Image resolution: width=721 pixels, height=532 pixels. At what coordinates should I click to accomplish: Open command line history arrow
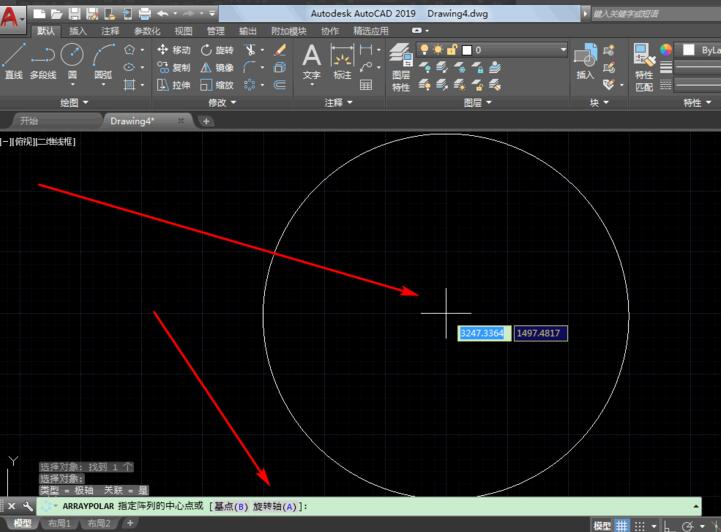pyautogui.click(x=696, y=506)
